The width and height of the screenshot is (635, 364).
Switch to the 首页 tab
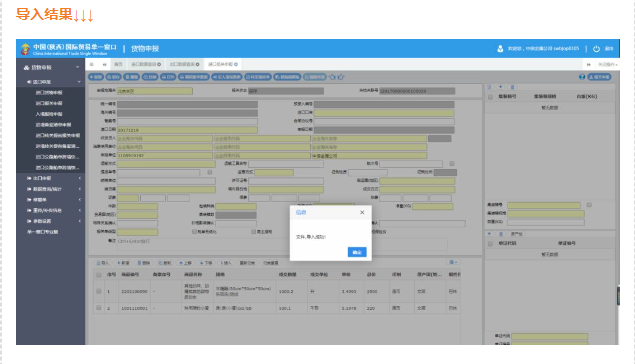pos(118,64)
